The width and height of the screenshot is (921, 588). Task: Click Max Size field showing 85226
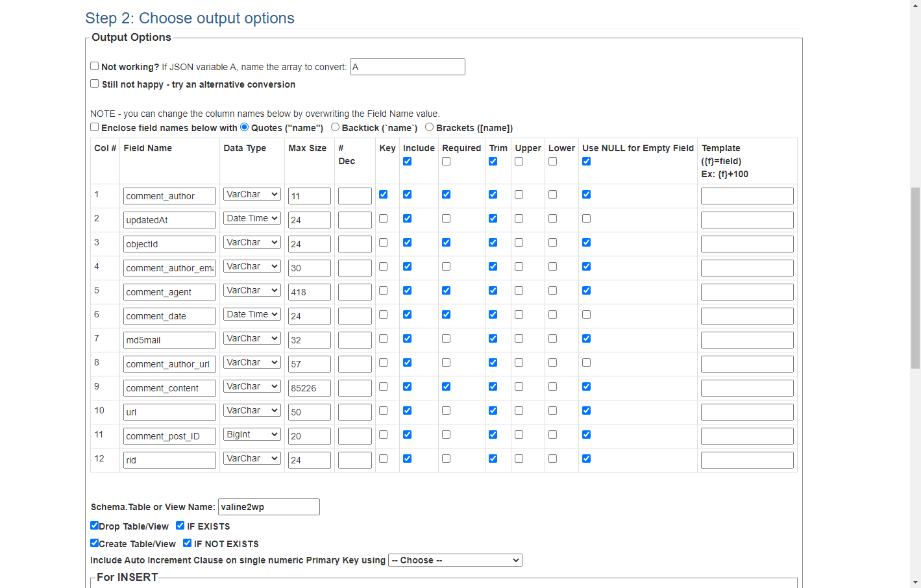coord(310,388)
